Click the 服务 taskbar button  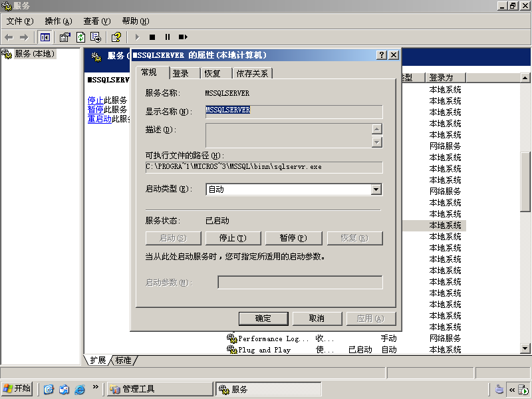tap(269, 389)
